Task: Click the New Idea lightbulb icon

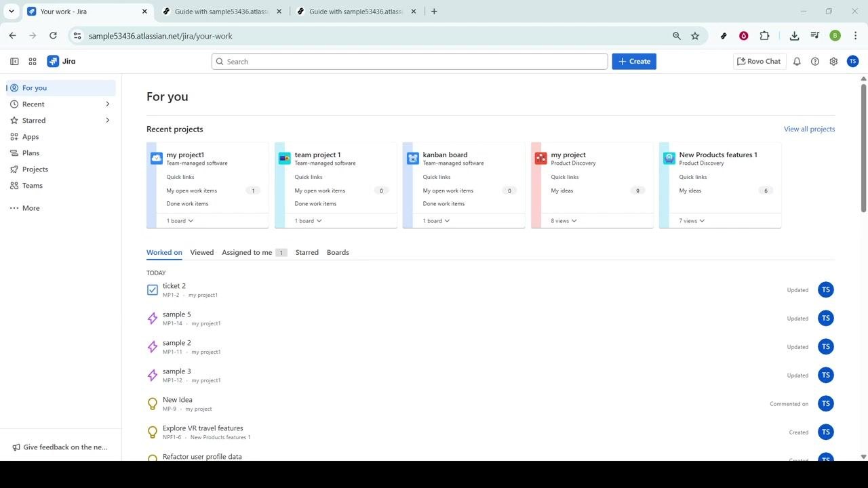Action: pyautogui.click(x=153, y=404)
